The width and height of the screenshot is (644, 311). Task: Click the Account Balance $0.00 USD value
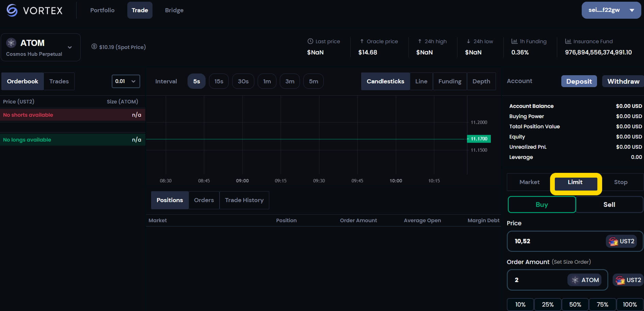[x=629, y=106]
